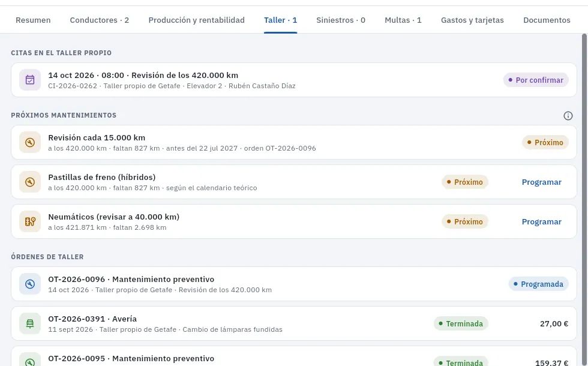Click the Próximos mantenimientos heading
Viewport: 588px width, 366px height.
[64, 115]
